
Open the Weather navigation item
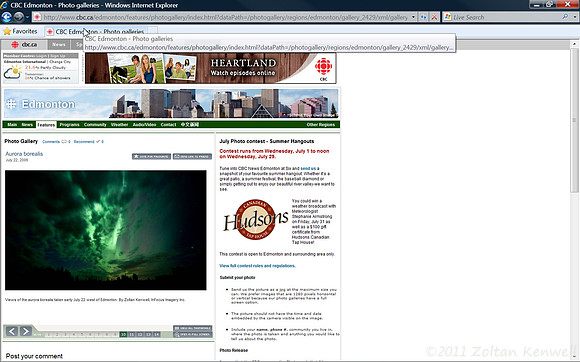click(119, 125)
